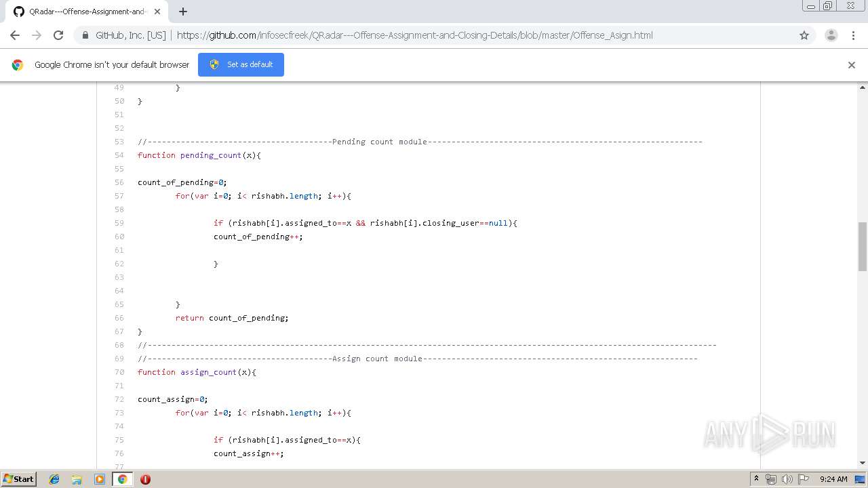The height and width of the screenshot is (488, 868).
Task: Open the Chrome profile avatar
Action: coord(831,35)
